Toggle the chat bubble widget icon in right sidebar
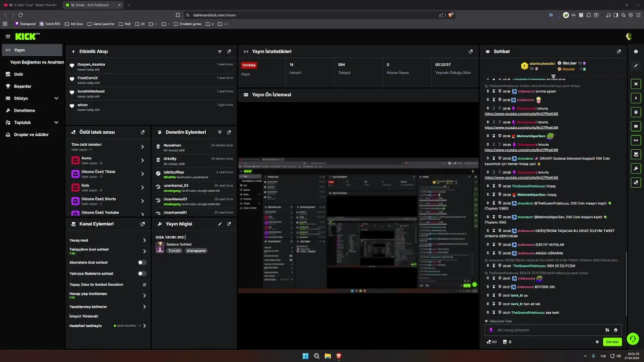This screenshot has height=362, width=644. [x=636, y=126]
